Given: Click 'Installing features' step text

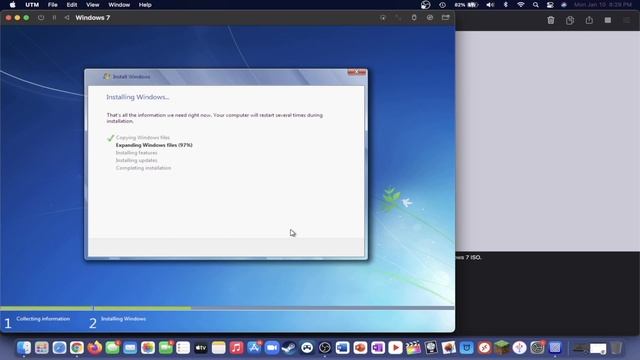Looking at the screenshot, I should click(136, 153).
